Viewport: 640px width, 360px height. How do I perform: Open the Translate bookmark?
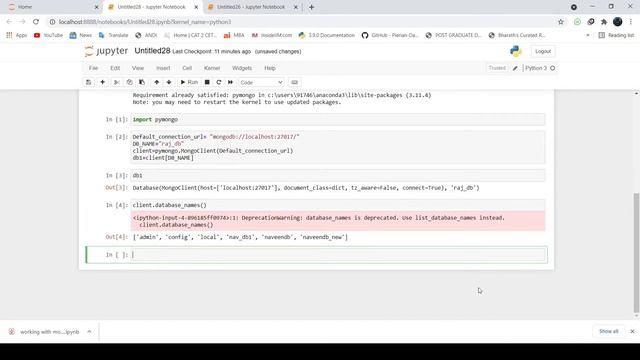click(x=113, y=36)
